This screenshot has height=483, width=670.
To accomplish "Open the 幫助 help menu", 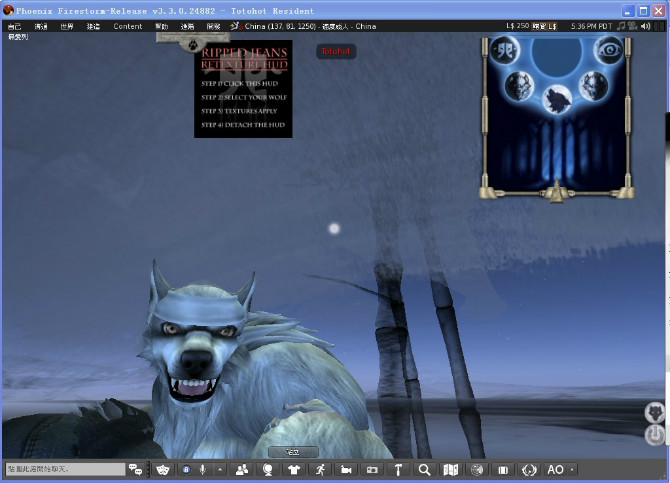I will 162,27.
